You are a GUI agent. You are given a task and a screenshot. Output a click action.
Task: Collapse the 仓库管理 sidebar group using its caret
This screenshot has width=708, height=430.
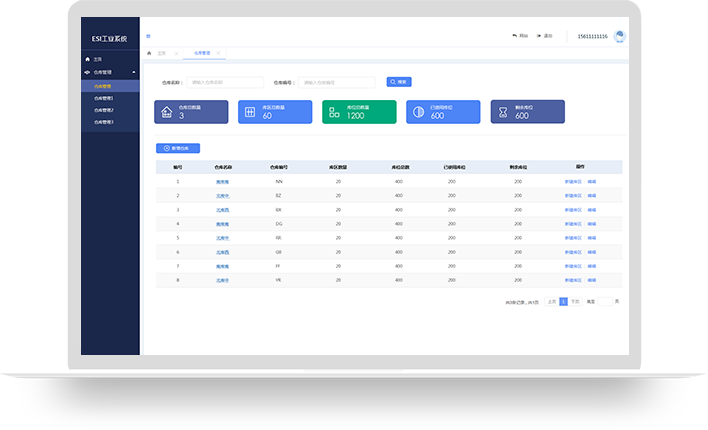(134, 72)
